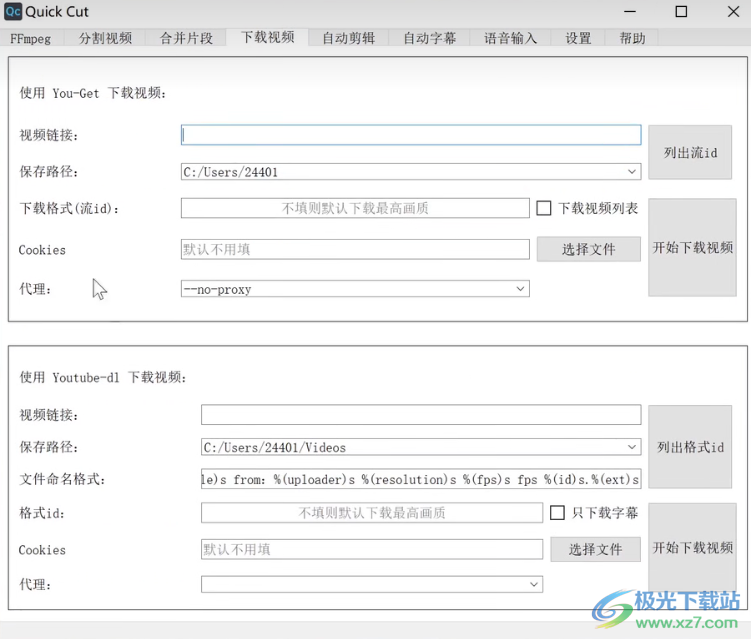
Task: Click the You-Get Cookies input field
Action: click(x=355, y=250)
